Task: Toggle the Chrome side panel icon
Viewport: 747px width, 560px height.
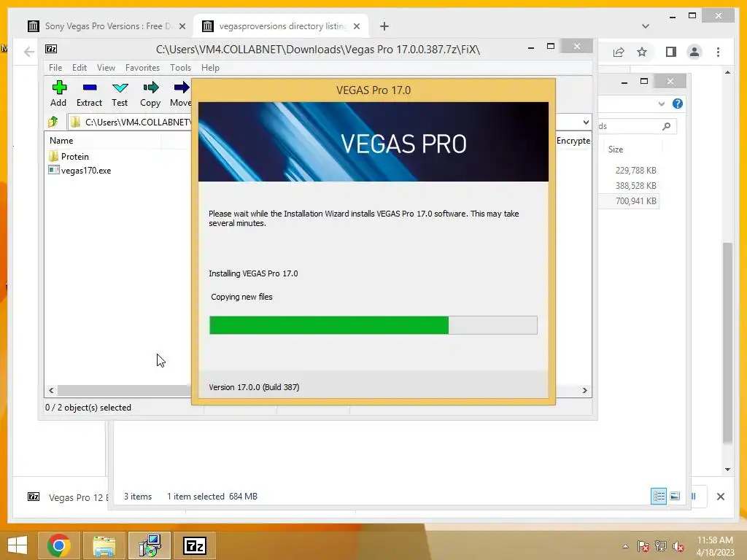Action: tap(671, 52)
